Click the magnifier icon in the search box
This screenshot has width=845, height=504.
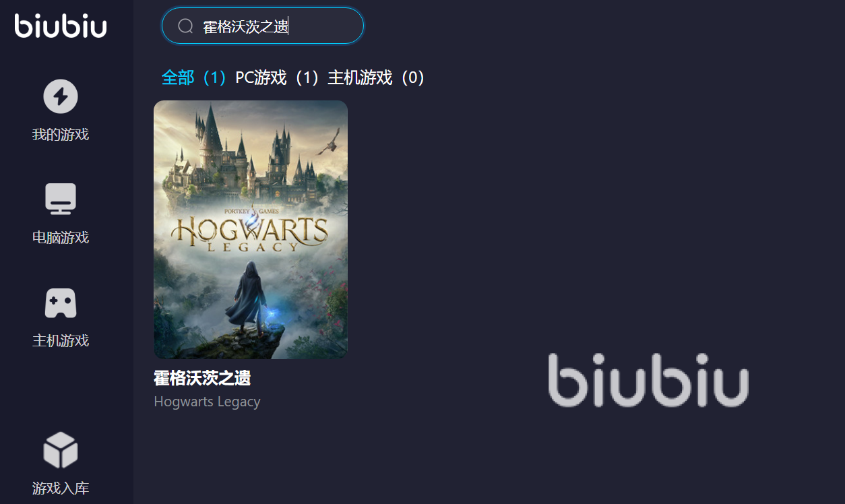(186, 26)
